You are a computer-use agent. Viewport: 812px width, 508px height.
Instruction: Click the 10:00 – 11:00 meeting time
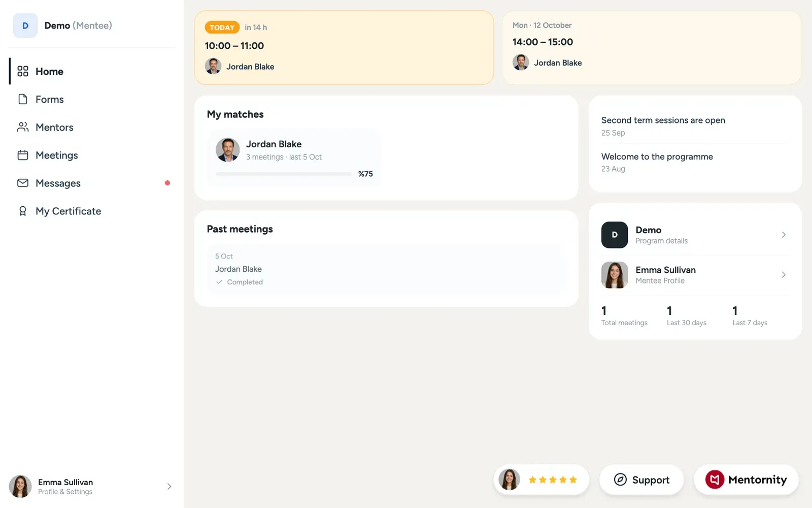234,46
